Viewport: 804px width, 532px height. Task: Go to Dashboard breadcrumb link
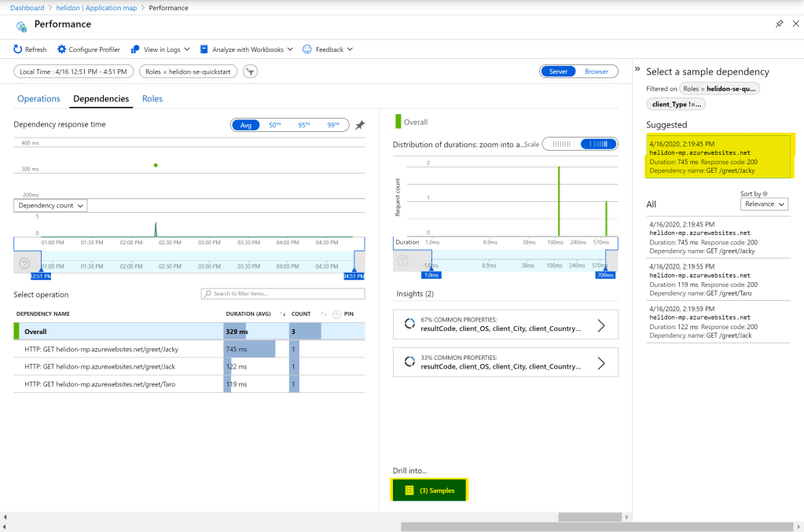click(x=28, y=8)
